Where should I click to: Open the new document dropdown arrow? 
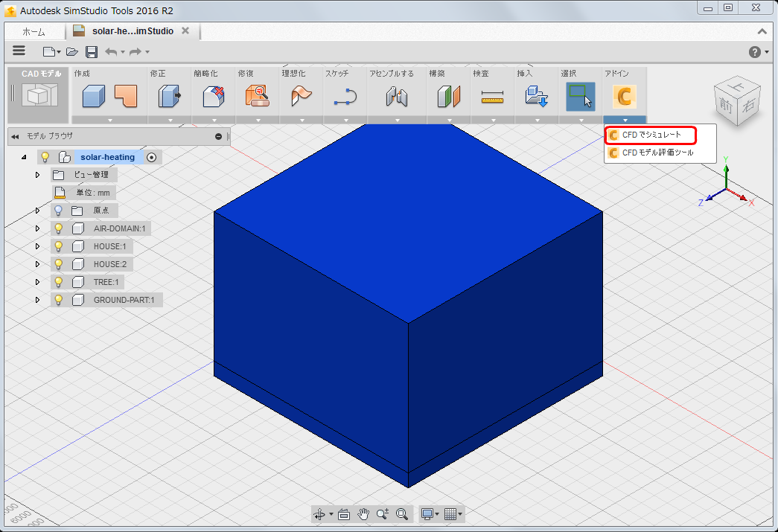[59, 52]
